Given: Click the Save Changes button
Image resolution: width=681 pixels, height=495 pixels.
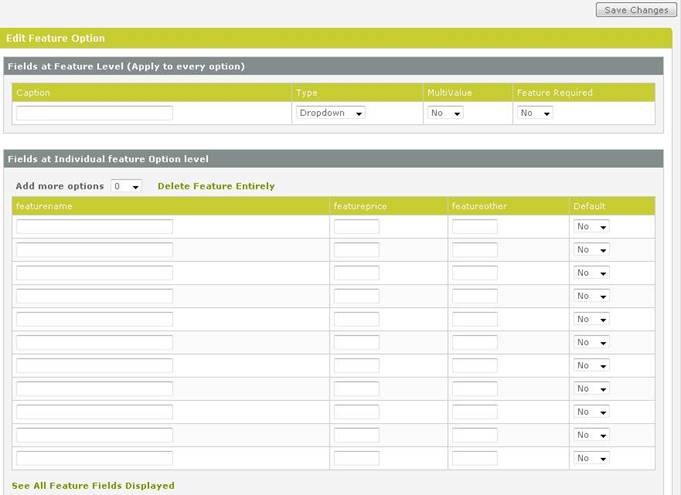Looking at the screenshot, I should pyautogui.click(x=636, y=10).
